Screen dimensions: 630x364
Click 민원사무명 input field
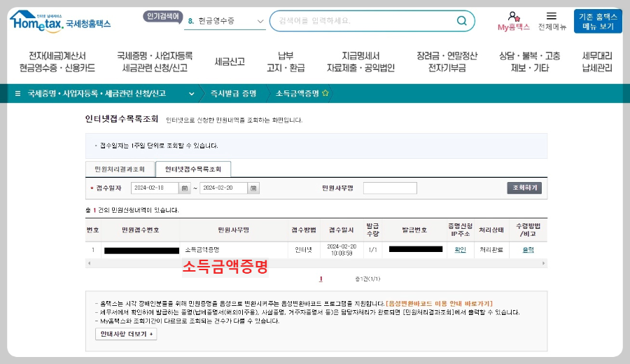[x=390, y=188]
